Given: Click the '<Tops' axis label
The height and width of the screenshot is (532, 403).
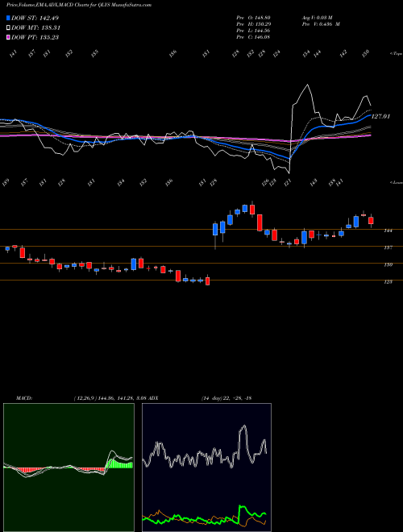Looking at the screenshot, I should point(396,54).
